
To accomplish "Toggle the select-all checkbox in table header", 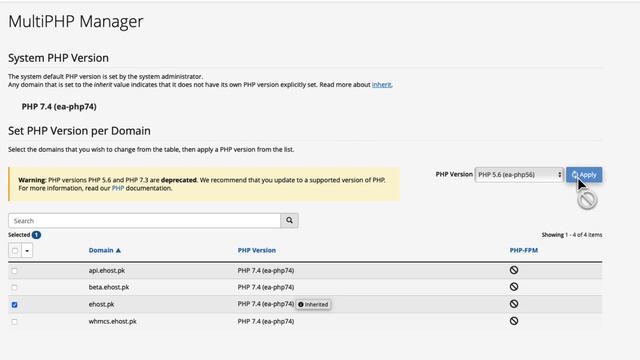I will click(15, 250).
